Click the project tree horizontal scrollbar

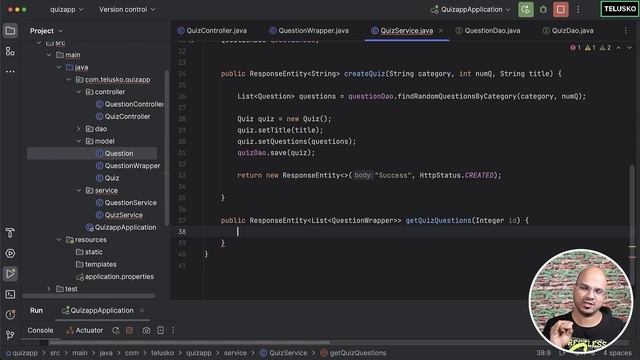tap(89, 296)
